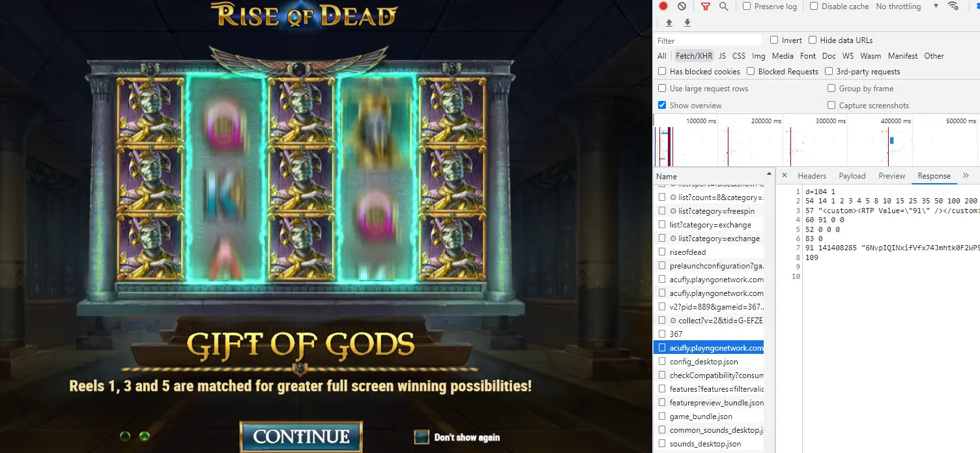Switch to the Payload tab
Screen dimensions: 980x453
(x=852, y=175)
